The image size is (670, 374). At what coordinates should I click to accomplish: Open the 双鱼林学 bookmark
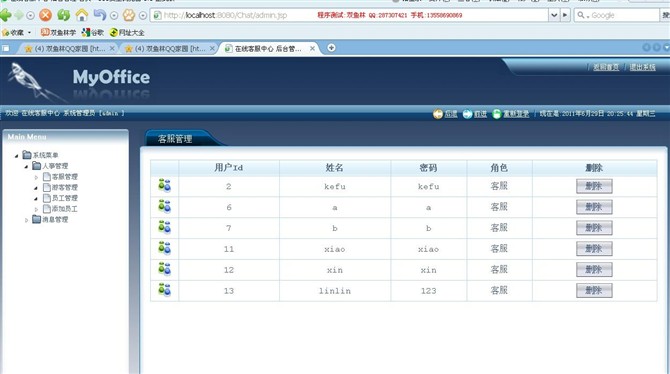(x=58, y=32)
